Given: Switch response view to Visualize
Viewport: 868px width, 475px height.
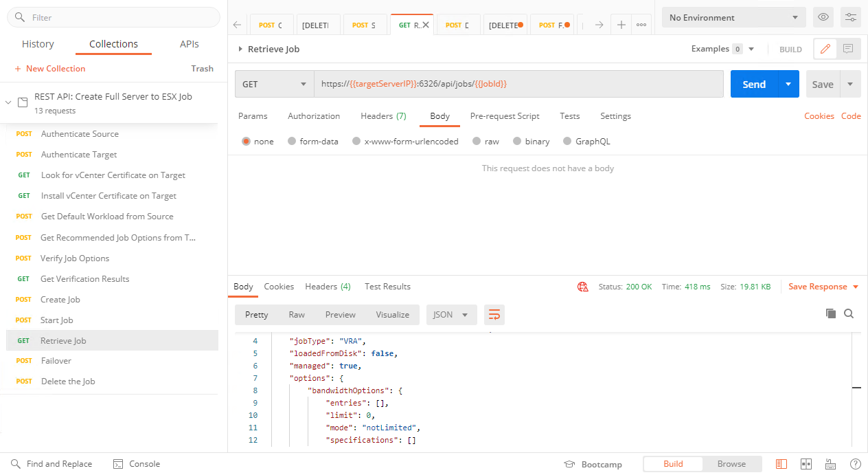Looking at the screenshot, I should tap(393, 315).
